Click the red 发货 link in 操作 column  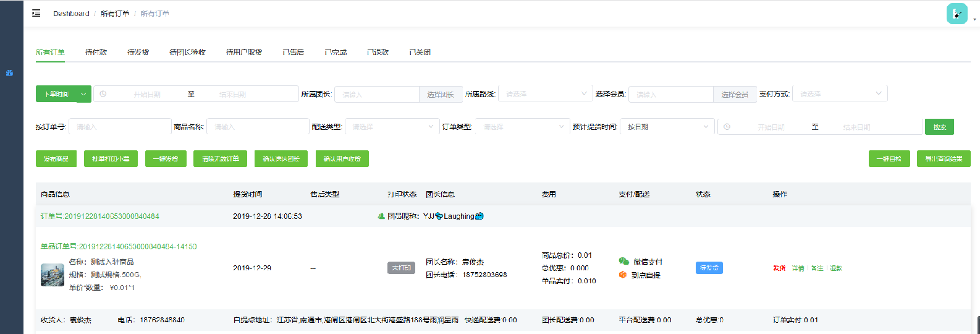click(x=779, y=268)
